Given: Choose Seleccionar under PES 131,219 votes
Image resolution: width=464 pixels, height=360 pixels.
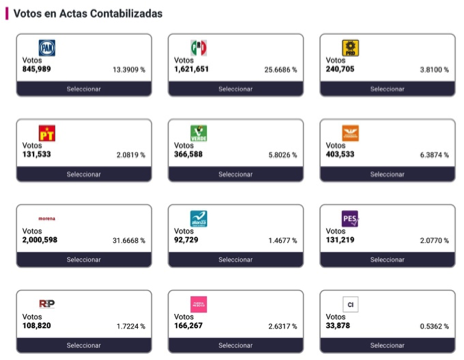Looking at the screenshot, I should click(387, 260).
